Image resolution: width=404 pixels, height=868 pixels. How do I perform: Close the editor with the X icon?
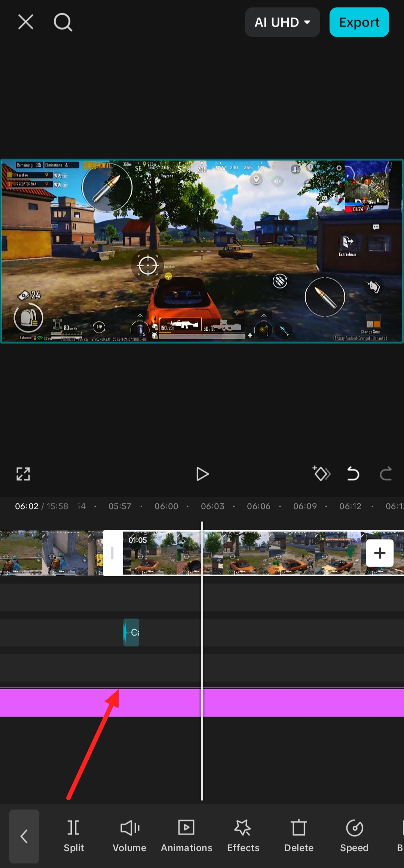[26, 22]
